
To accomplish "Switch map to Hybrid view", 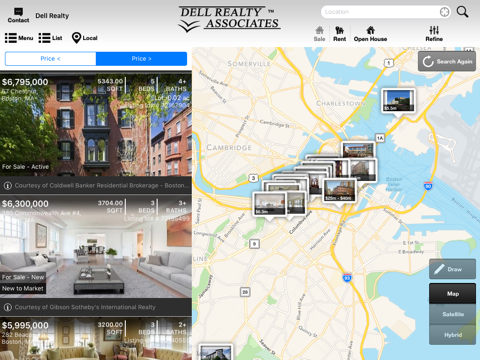I will click(452, 335).
